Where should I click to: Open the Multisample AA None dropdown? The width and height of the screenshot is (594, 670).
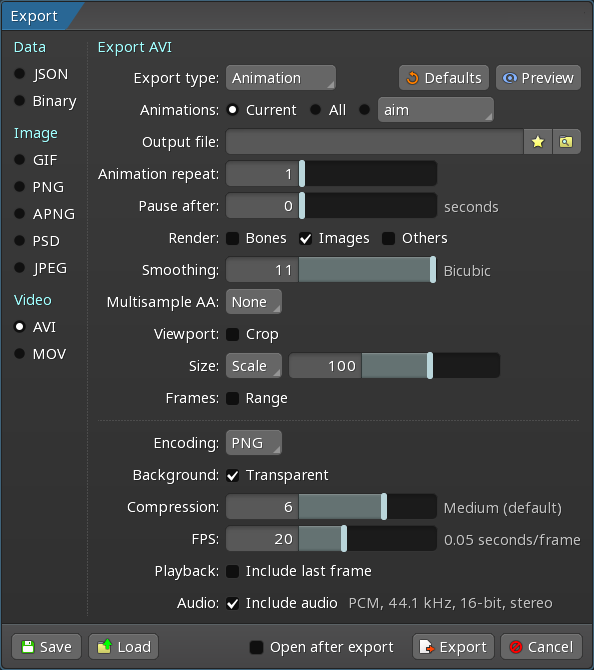pos(254,302)
